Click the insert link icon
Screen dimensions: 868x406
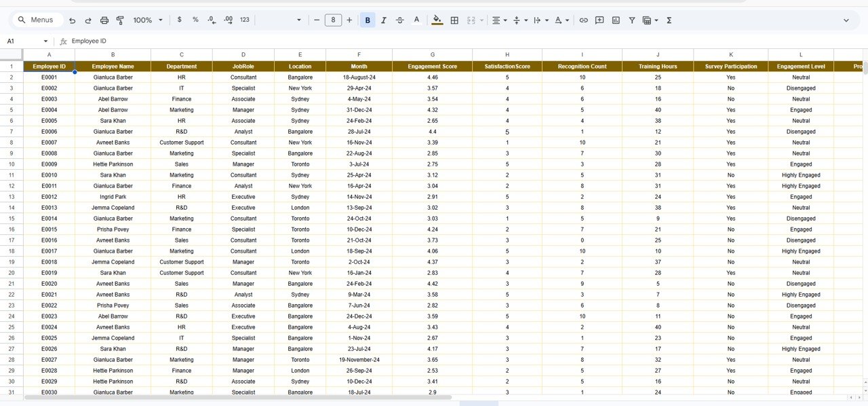click(583, 20)
